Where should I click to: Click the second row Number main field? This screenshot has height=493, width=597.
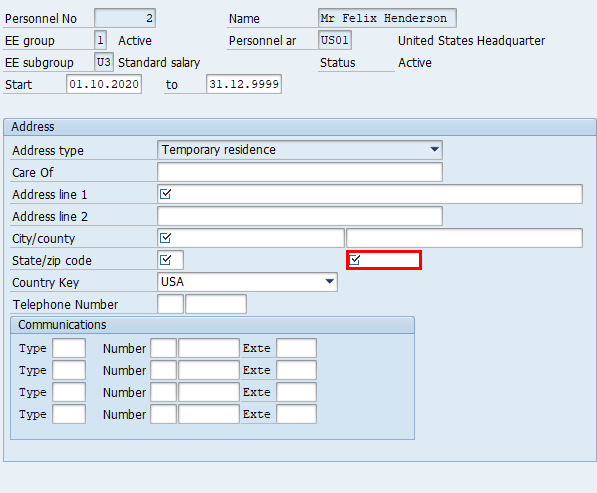coord(209,370)
